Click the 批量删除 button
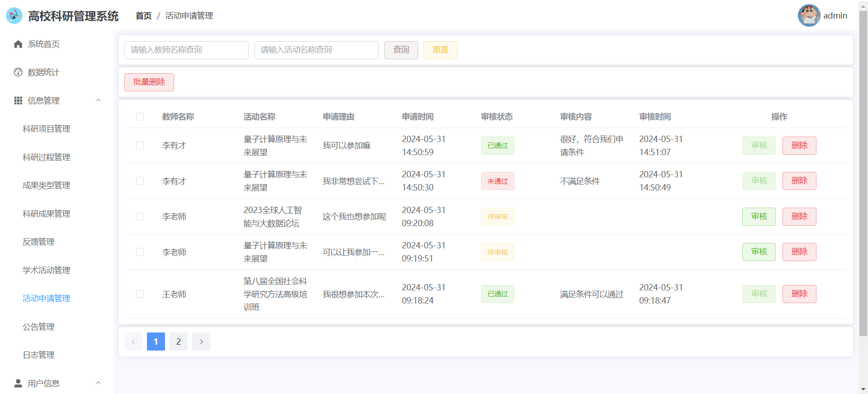 [x=149, y=82]
